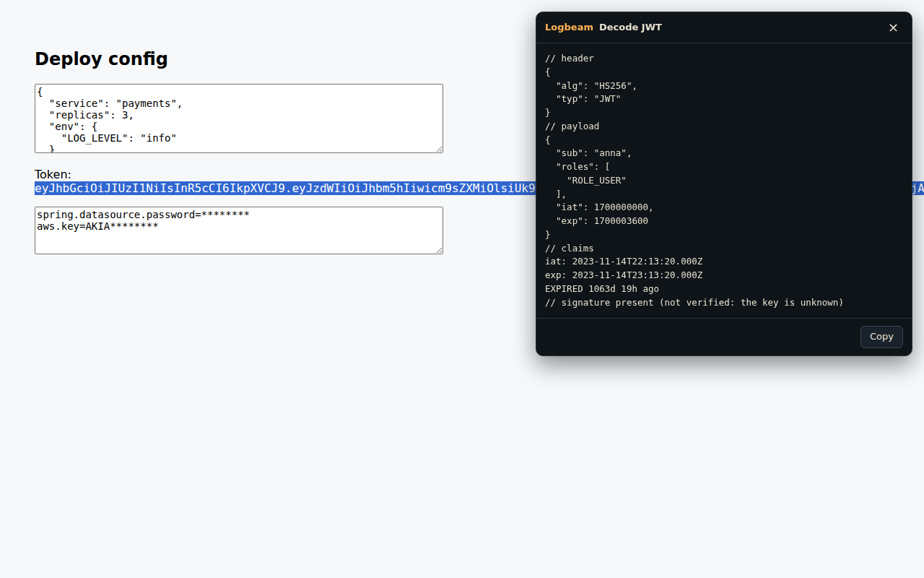Click the "Deploy config" heading
This screenshot has width=924, height=578.
pyautogui.click(x=101, y=59)
